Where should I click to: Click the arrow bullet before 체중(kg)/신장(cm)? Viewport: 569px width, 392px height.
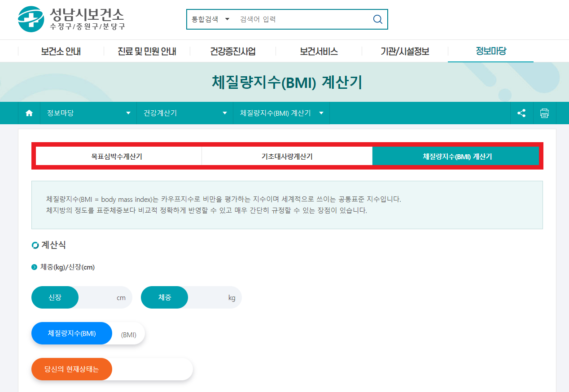pos(34,267)
